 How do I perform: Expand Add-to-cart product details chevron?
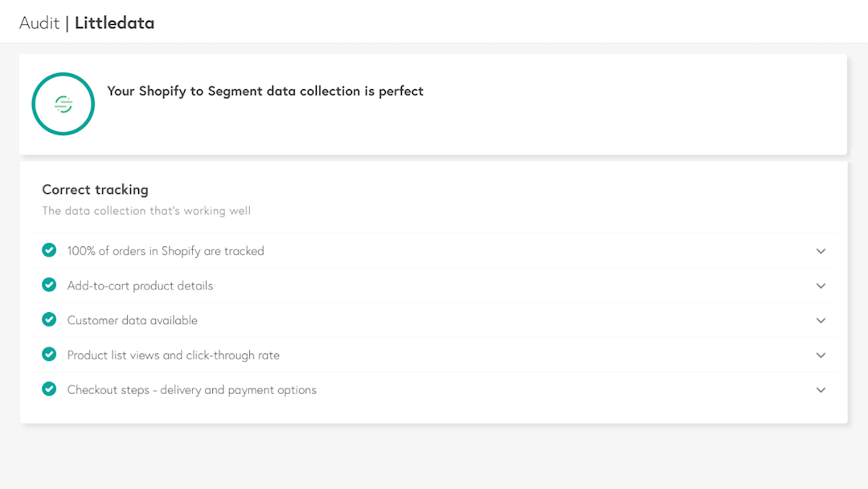click(821, 286)
